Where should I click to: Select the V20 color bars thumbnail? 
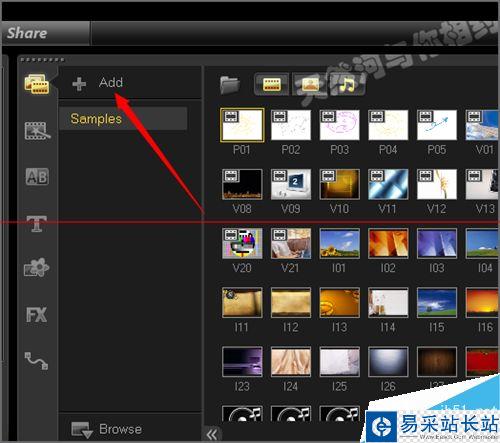pos(242,243)
